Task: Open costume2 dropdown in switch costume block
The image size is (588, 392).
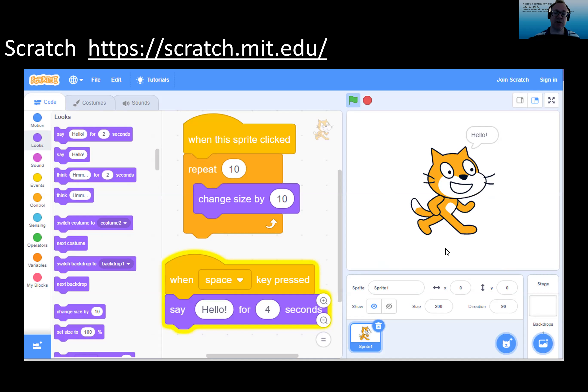Action: tap(114, 223)
